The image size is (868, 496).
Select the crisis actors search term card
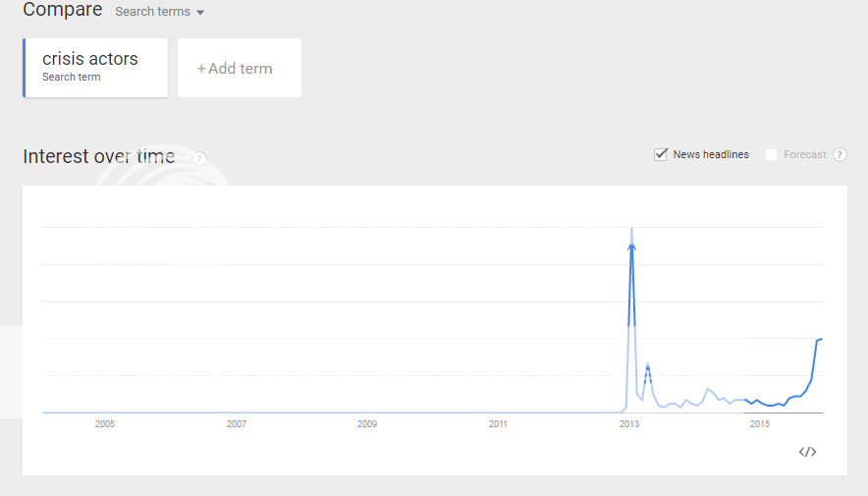(95, 68)
